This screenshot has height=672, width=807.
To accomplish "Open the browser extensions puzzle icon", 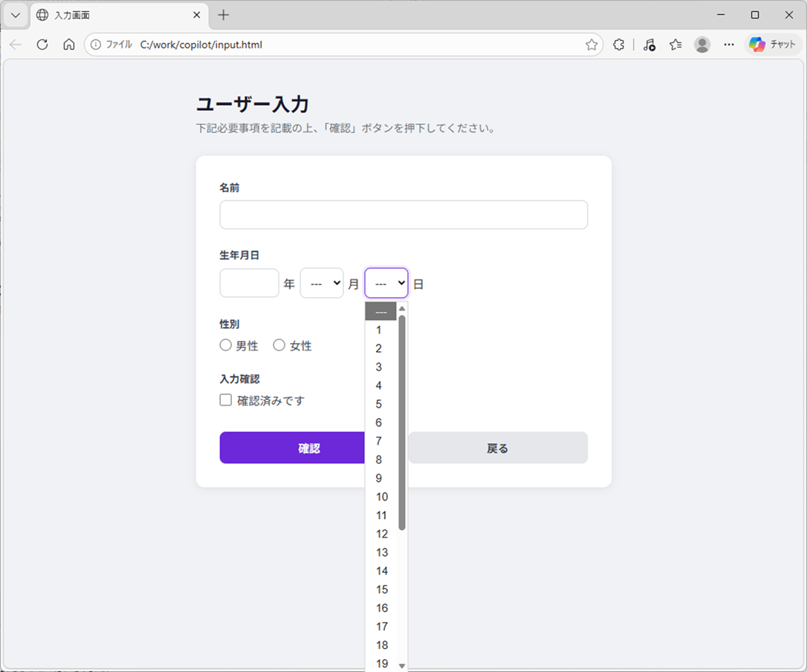I will [x=618, y=45].
